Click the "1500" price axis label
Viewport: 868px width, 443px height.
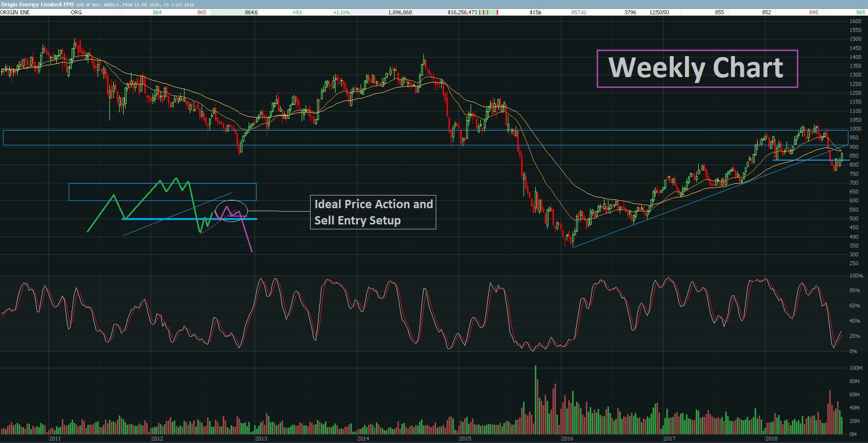[855, 39]
